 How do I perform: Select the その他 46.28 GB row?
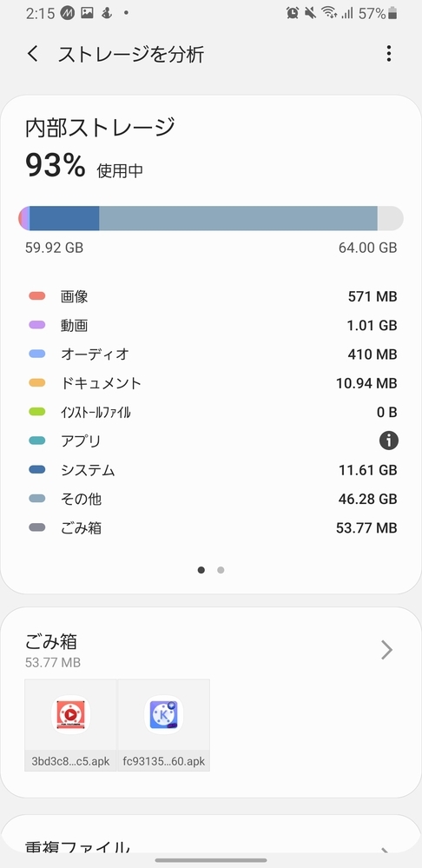(x=213, y=500)
